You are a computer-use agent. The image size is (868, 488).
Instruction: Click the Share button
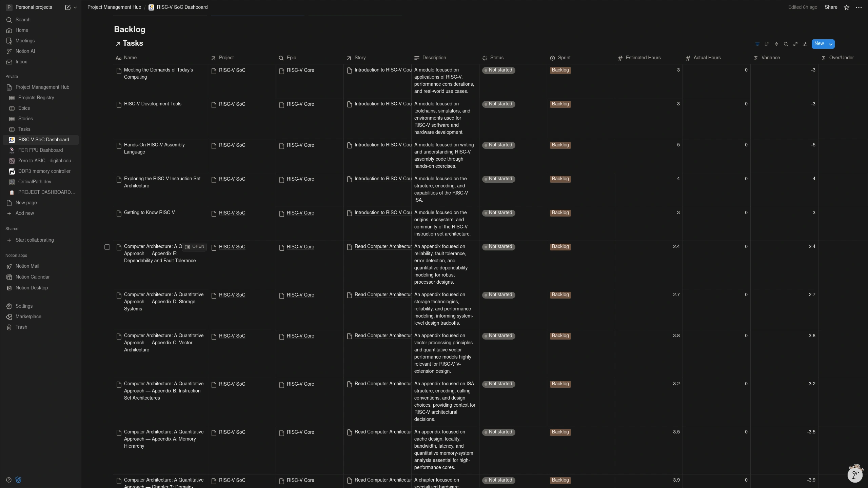tap(831, 7)
